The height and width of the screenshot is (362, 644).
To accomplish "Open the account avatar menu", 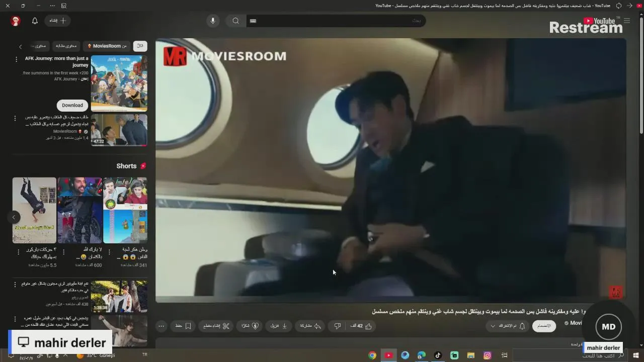I will (x=16, y=21).
